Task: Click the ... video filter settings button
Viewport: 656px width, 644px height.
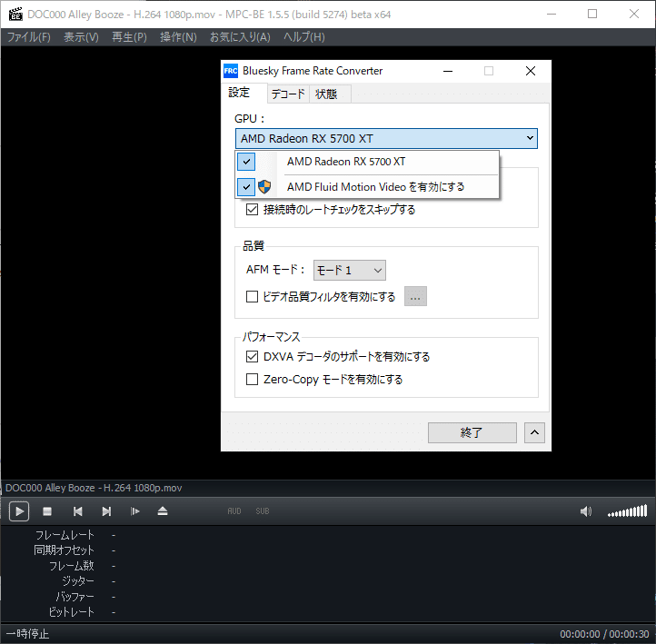Action: click(x=415, y=296)
